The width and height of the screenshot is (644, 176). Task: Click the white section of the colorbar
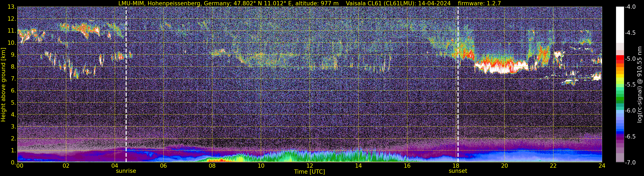click(x=620, y=25)
